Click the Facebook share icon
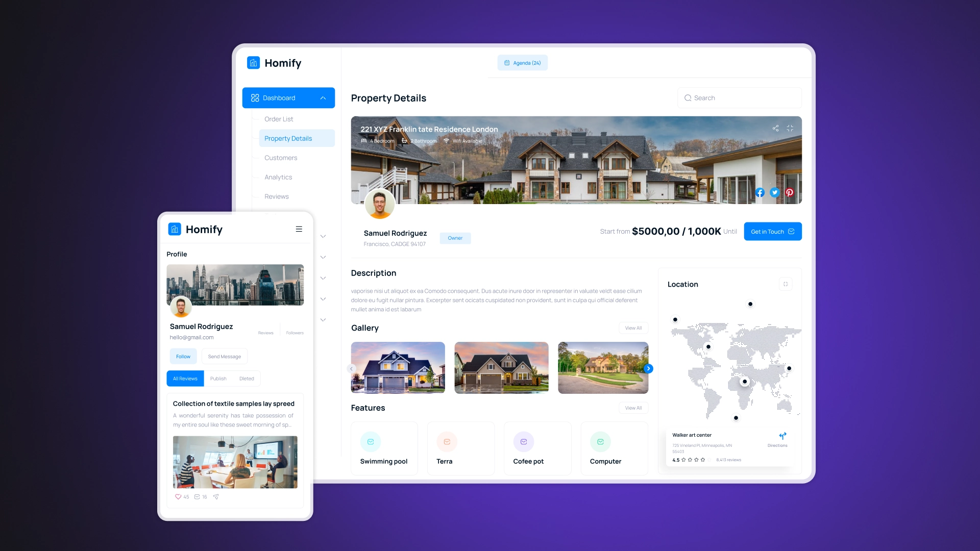This screenshot has height=551, width=980. click(x=759, y=192)
